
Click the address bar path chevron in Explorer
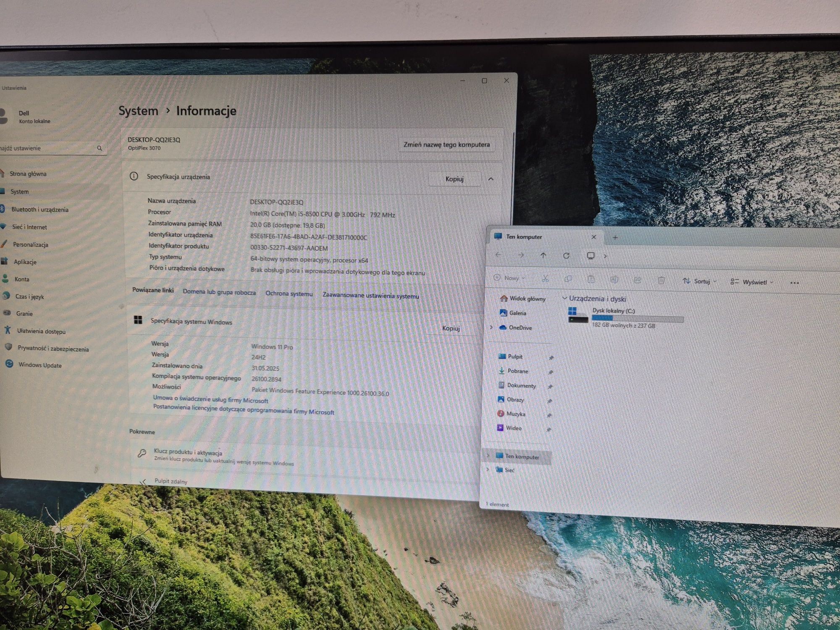605,256
